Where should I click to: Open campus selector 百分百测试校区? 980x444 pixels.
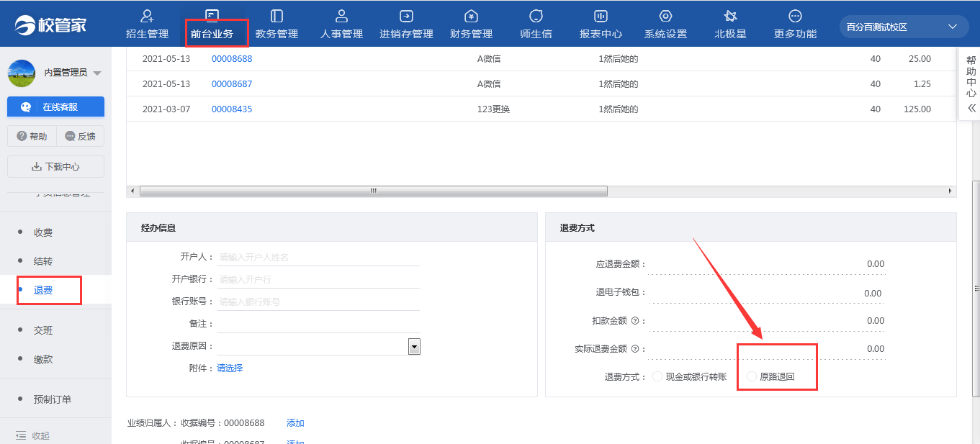(x=904, y=27)
